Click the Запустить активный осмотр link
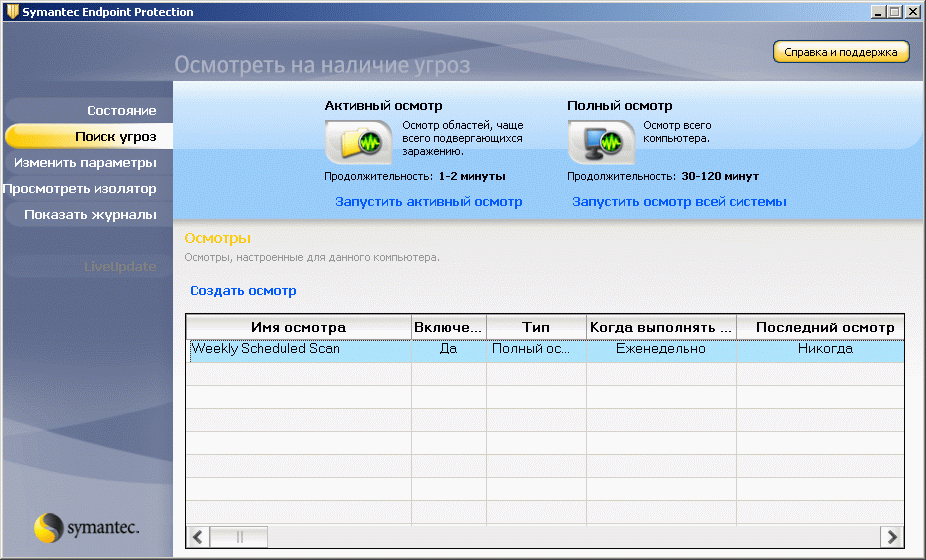Image resolution: width=926 pixels, height=560 pixels. [429, 201]
